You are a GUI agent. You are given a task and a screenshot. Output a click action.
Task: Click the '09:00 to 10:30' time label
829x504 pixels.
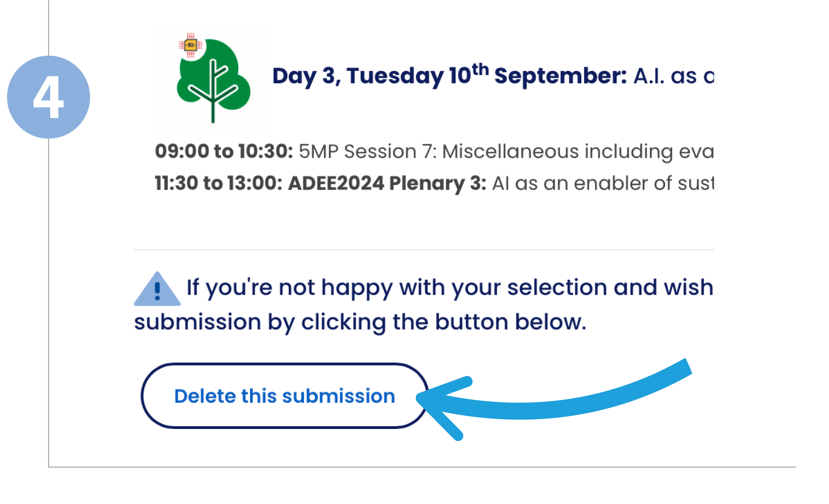click(x=224, y=151)
